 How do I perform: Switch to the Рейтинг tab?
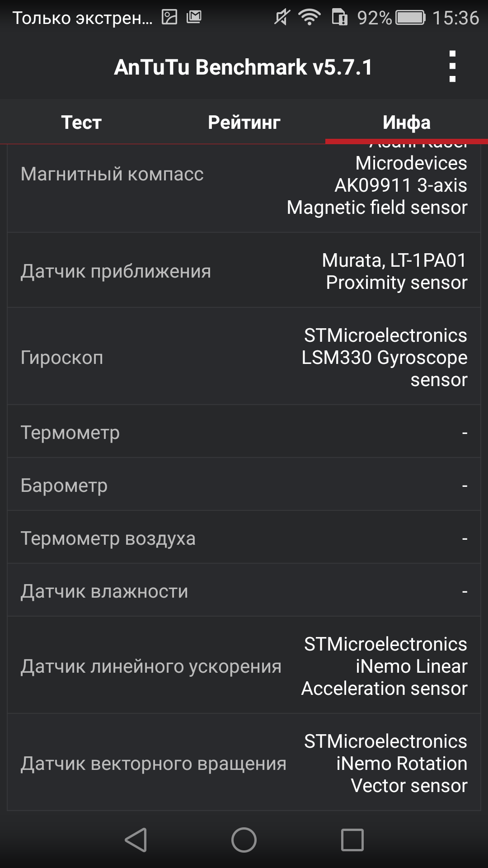(244, 122)
